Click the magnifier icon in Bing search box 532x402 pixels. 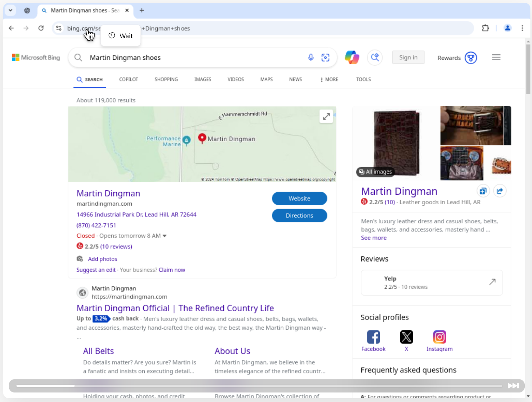(78, 57)
